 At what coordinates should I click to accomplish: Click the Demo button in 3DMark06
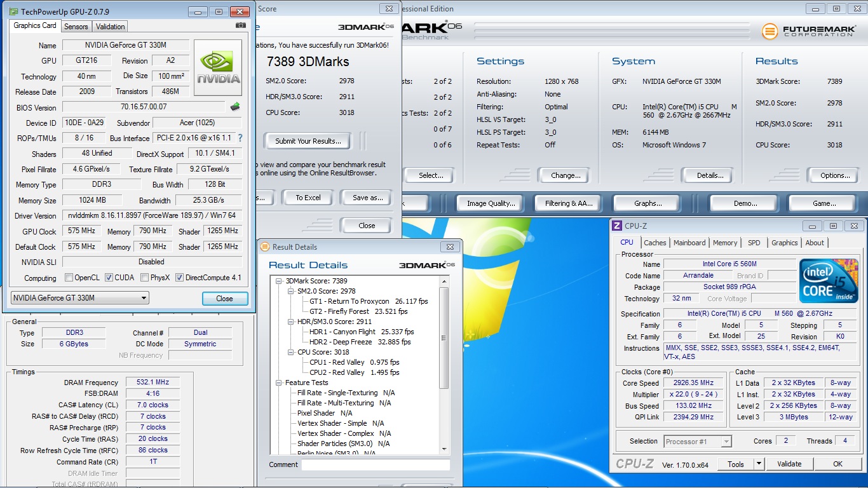[x=745, y=203]
